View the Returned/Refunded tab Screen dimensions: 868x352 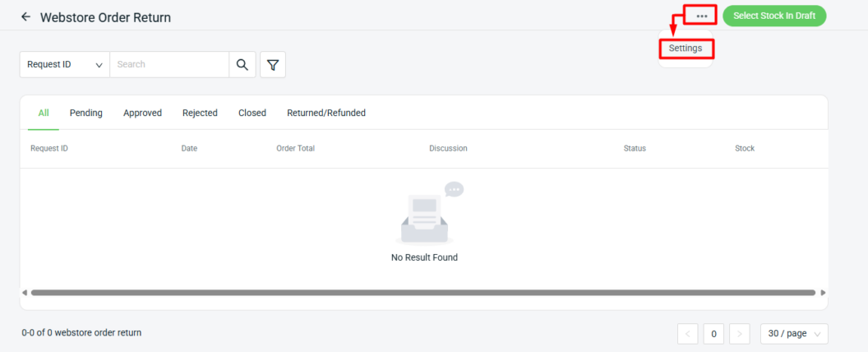point(326,113)
